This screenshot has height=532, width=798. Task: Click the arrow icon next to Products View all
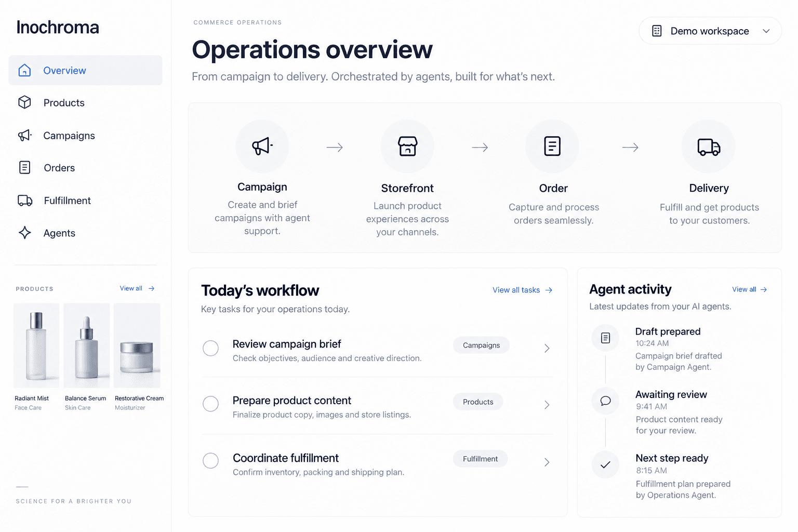click(x=151, y=288)
